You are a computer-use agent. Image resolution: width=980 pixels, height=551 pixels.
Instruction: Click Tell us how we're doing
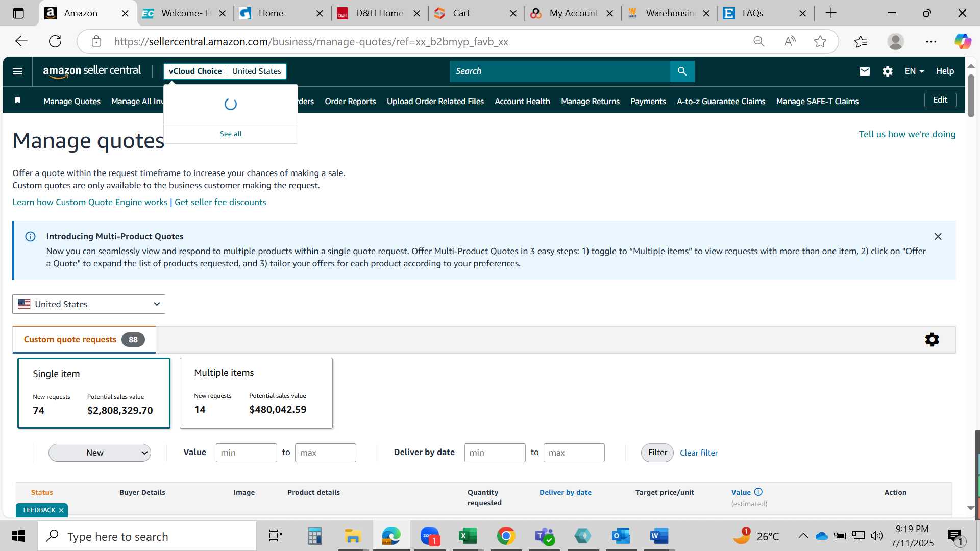pos(907,134)
